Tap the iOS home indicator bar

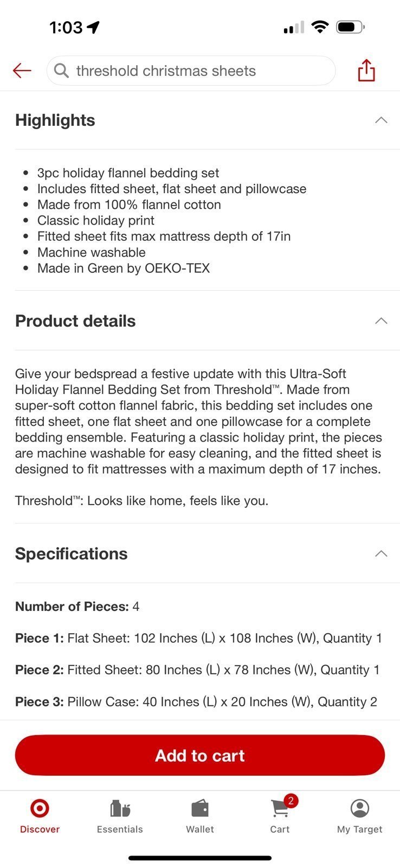pos(200,858)
